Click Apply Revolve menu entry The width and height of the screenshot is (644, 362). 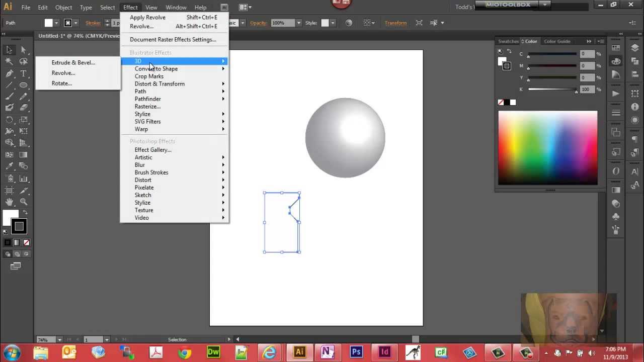[x=174, y=18]
